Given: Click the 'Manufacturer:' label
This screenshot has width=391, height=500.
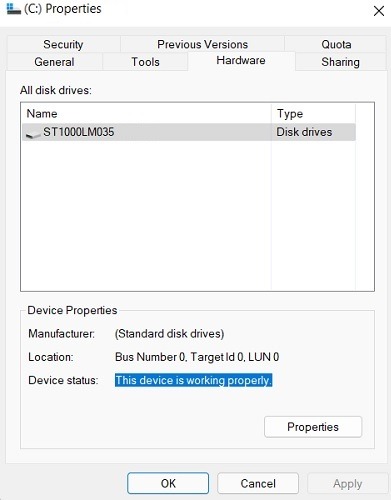Looking at the screenshot, I should pos(61,334).
